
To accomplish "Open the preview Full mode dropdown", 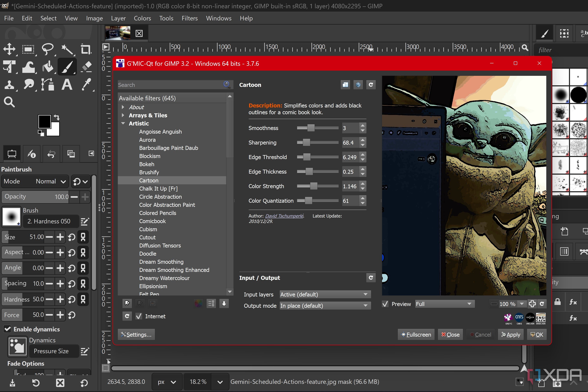I will [445, 304].
